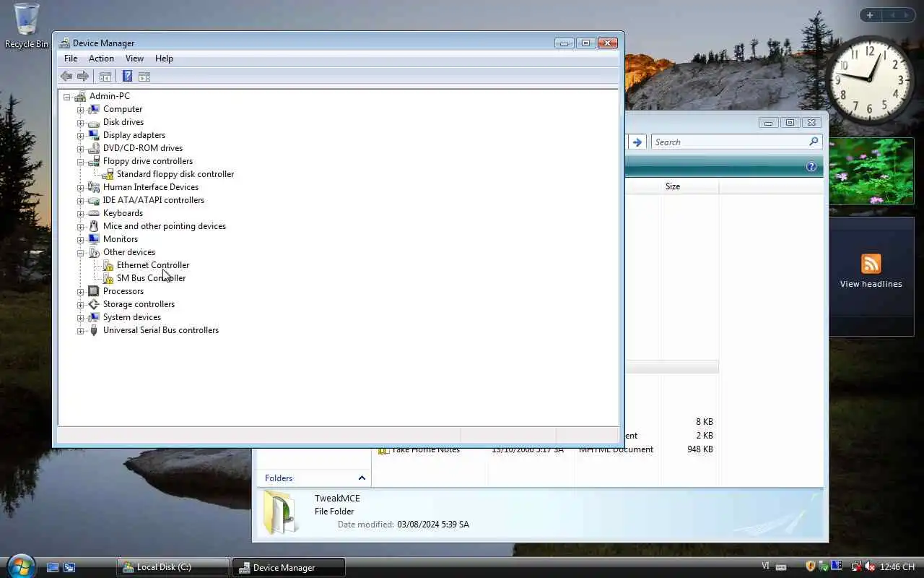Click the sidebar add gadget plus button
Viewport: 924px width, 578px height.
[x=870, y=15]
